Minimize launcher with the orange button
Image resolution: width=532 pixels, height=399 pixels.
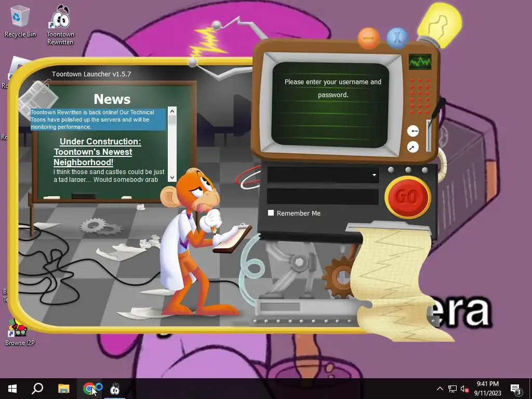coord(368,37)
